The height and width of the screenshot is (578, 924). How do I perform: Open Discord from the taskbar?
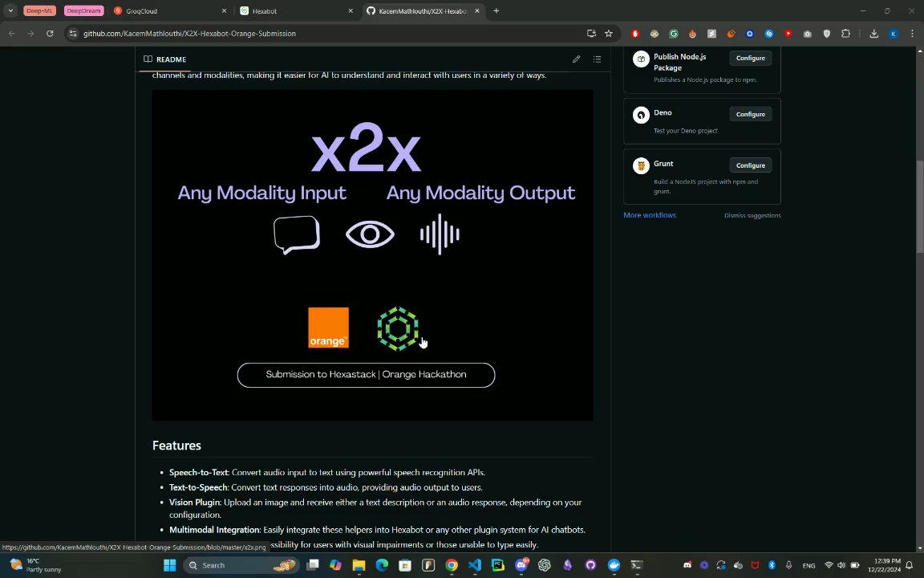click(x=521, y=565)
